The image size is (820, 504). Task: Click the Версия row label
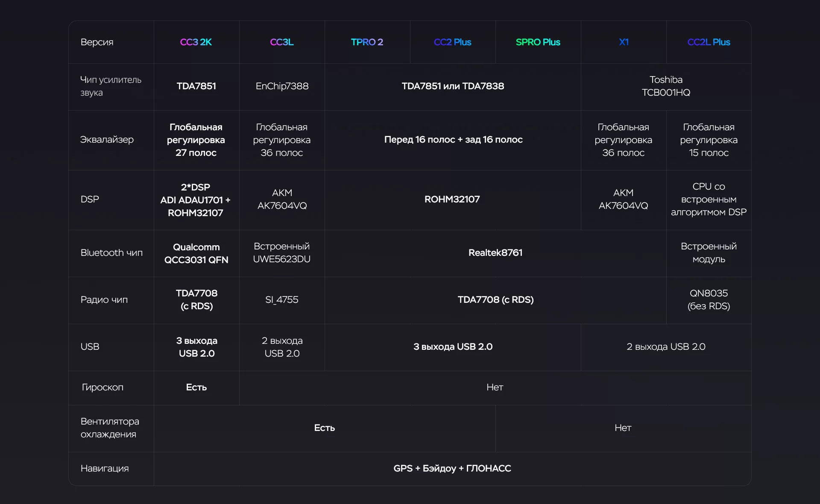97,42
